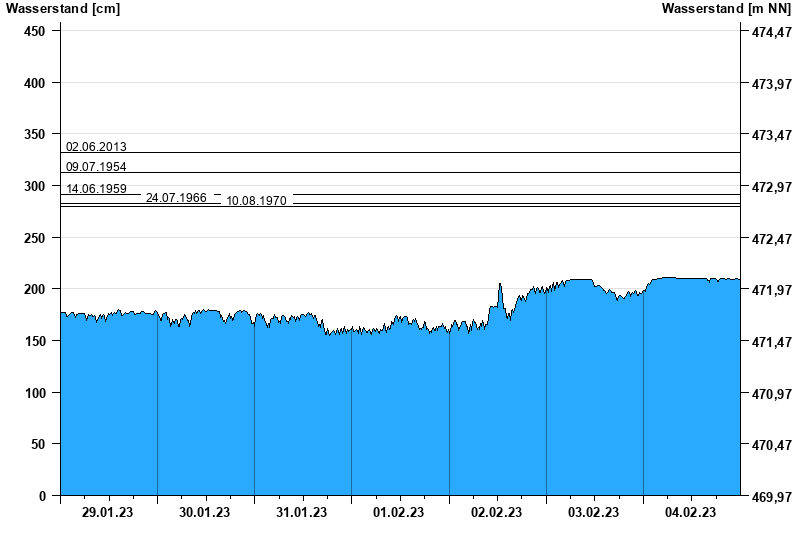
Task: Select the 30.01.23 date label
Action: coord(205,513)
